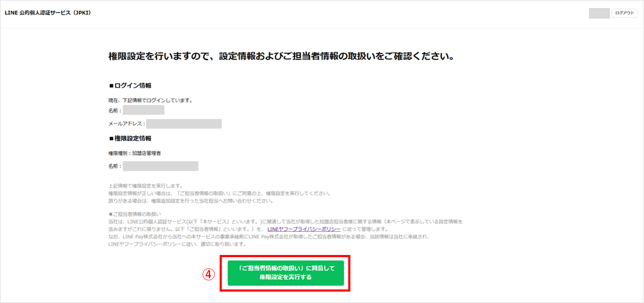Click the main 権限設定を行いますので page heading
The width and height of the screenshot is (644, 303).
click(281, 56)
